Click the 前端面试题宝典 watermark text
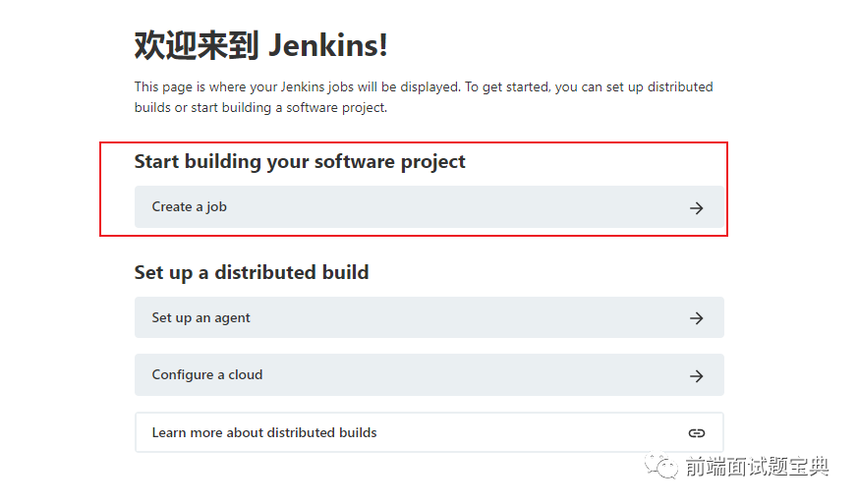857x504 pixels. click(757, 467)
